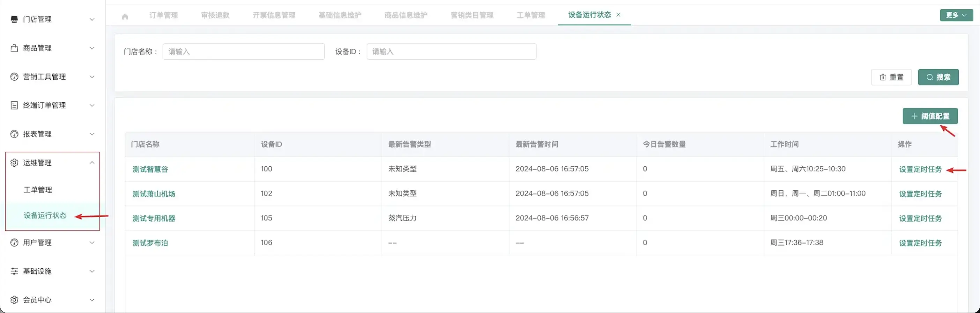Expand the 营销工具管理 menu chevron
Image resolution: width=980 pixels, height=313 pixels.
click(x=92, y=77)
